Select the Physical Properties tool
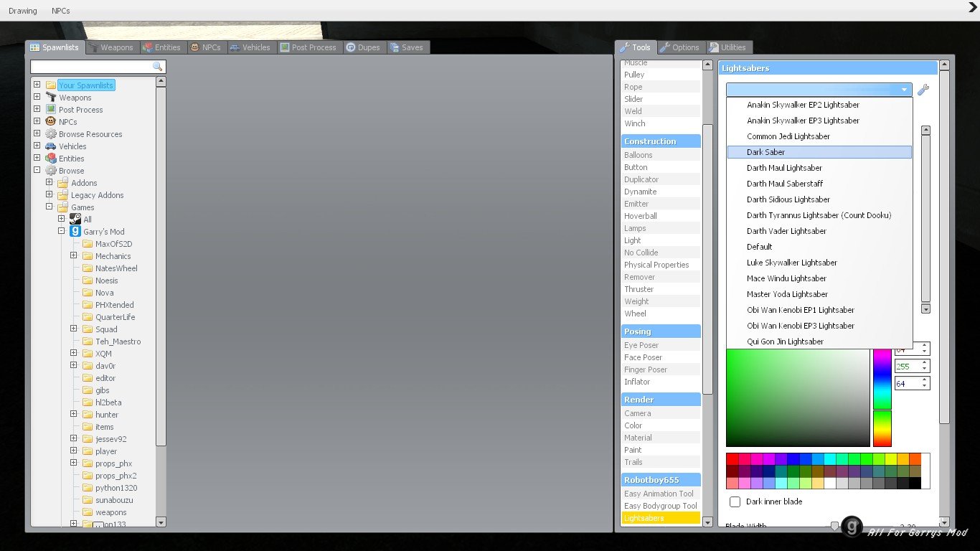This screenshot has height=551, width=980. pos(661,265)
